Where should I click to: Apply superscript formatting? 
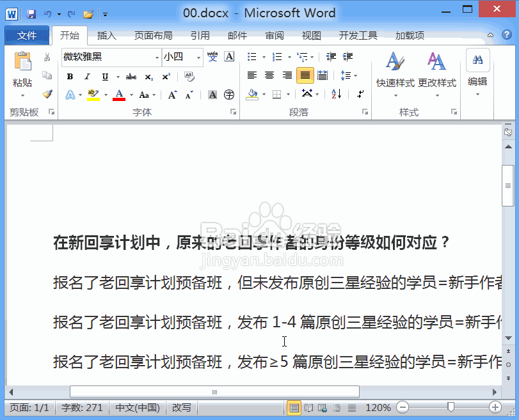(x=165, y=75)
